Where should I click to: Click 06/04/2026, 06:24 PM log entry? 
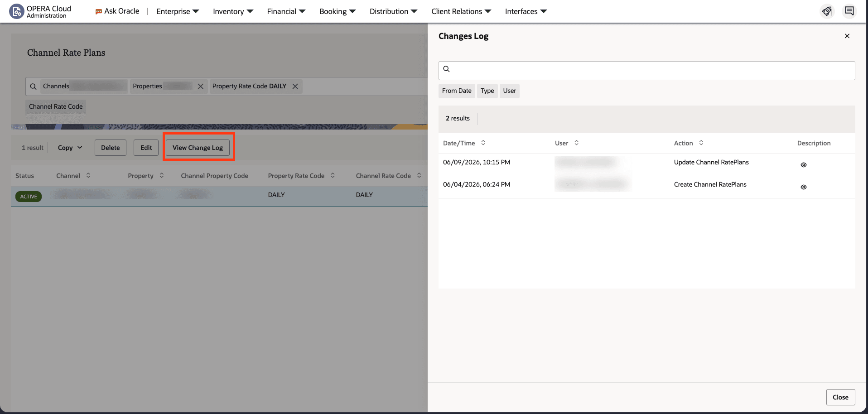pyautogui.click(x=477, y=184)
